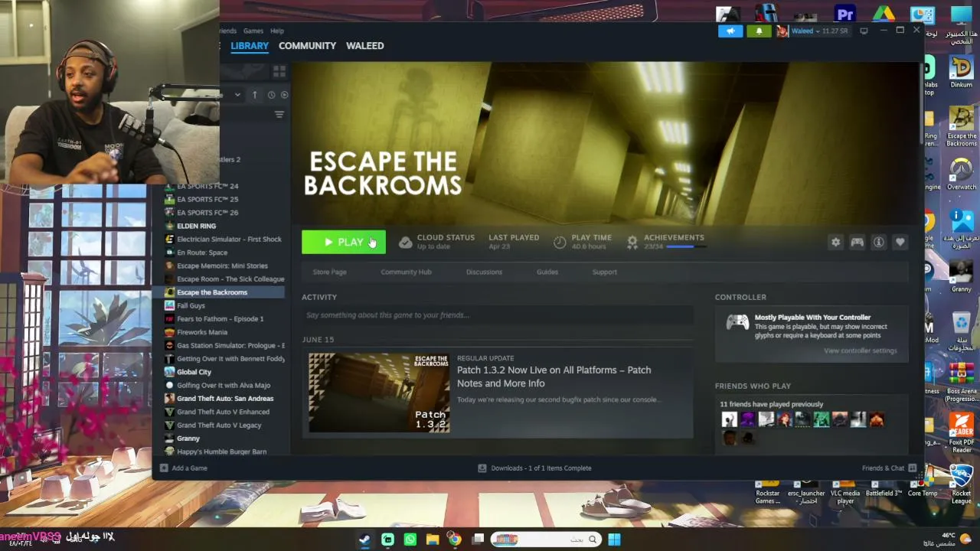Select En Route: Space in library list
This screenshot has height=551, width=980.
(x=202, y=253)
